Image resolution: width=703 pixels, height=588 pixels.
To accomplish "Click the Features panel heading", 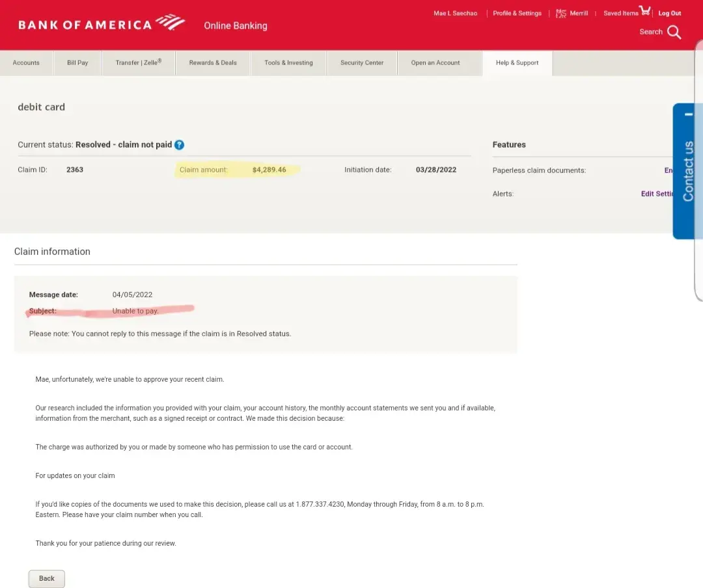I will pos(509,145).
